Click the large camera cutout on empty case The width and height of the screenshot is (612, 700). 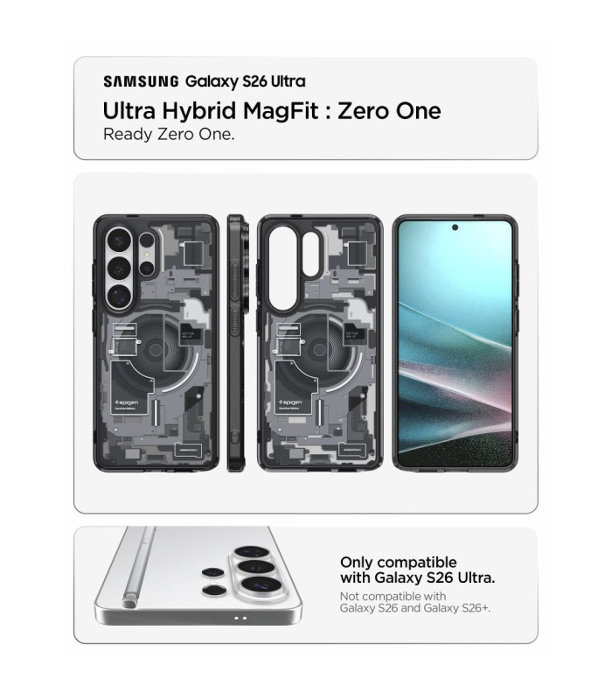pos(283,269)
